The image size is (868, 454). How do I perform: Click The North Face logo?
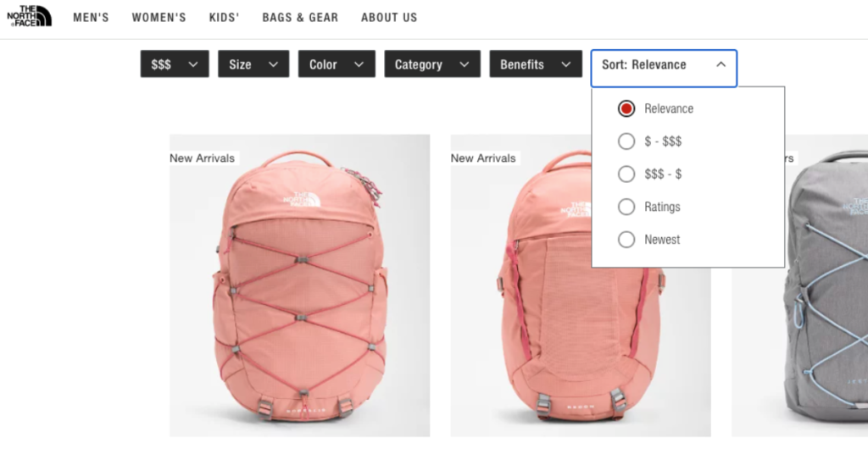[30, 16]
